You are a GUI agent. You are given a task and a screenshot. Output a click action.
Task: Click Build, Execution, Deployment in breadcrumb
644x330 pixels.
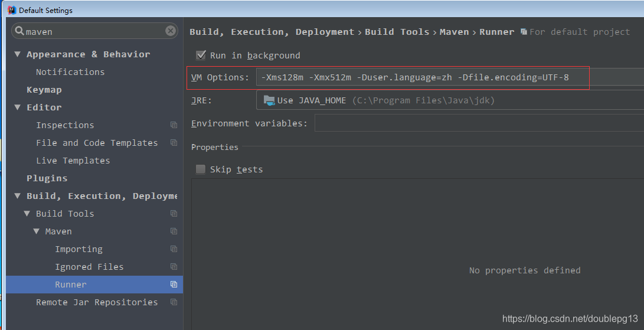272,32
